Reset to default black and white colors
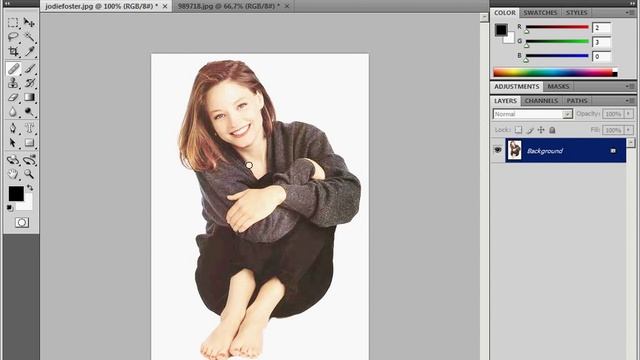640x360 pixels. tap(10, 208)
